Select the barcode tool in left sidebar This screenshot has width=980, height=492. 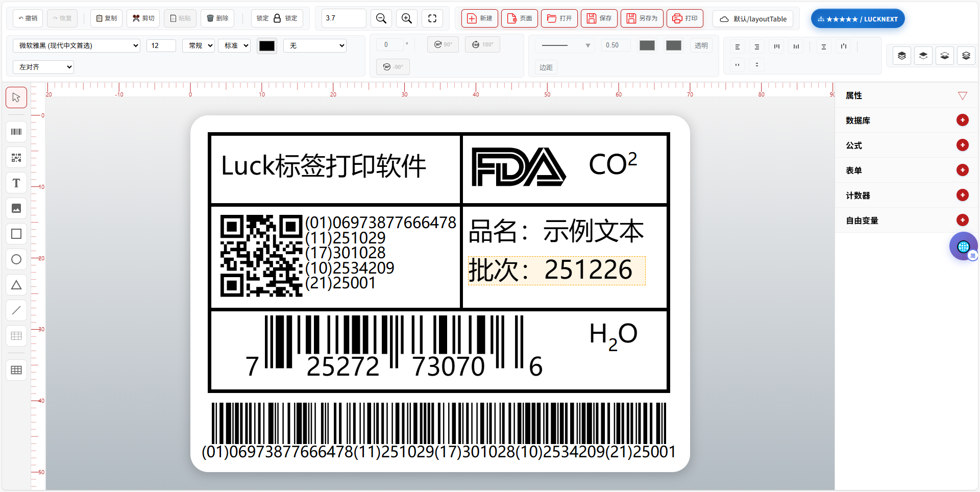tap(16, 132)
